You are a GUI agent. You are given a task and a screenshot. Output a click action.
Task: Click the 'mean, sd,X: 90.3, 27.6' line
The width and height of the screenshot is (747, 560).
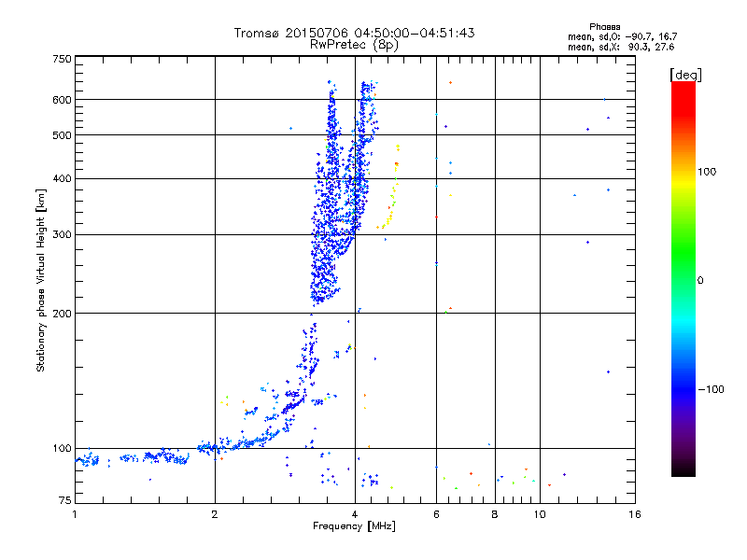tap(621, 47)
